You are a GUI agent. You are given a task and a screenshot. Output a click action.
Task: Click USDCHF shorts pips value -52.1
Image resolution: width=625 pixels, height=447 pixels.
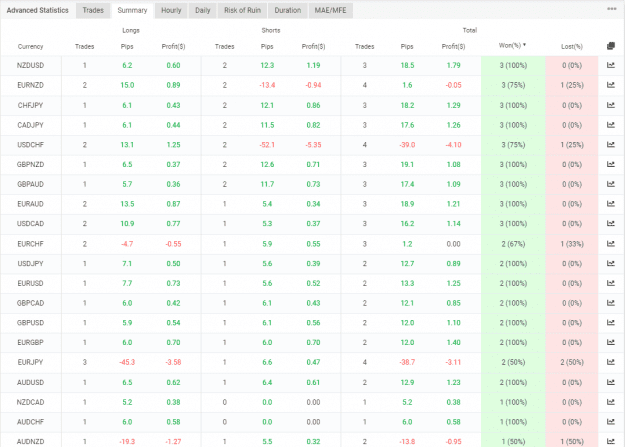point(267,145)
